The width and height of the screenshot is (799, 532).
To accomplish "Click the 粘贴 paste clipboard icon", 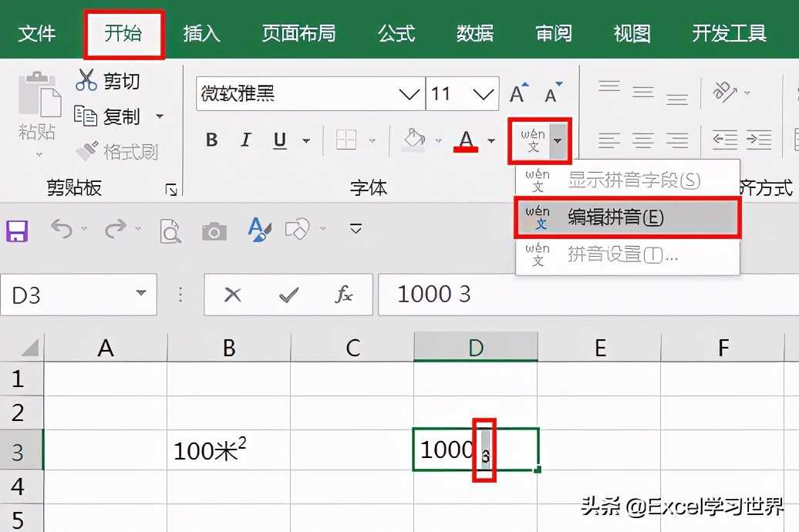I will 39,95.
